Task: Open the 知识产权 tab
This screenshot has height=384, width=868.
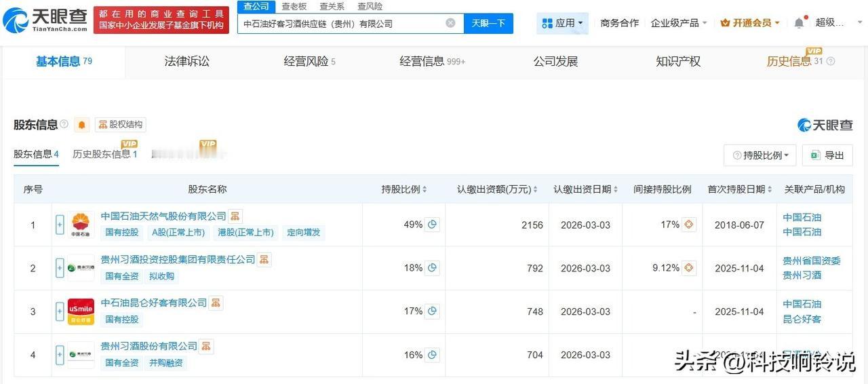Action: pyautogui.click(x=678, y=62)
